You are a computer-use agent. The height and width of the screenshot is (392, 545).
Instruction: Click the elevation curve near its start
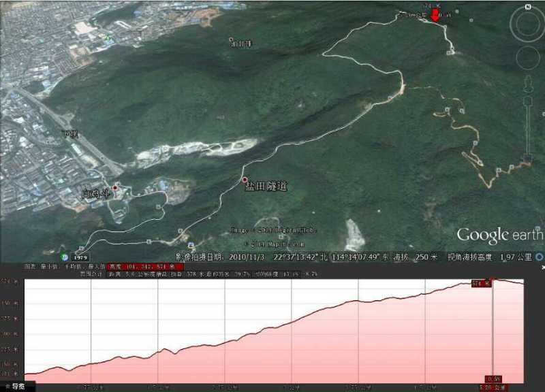pos(41,370)
